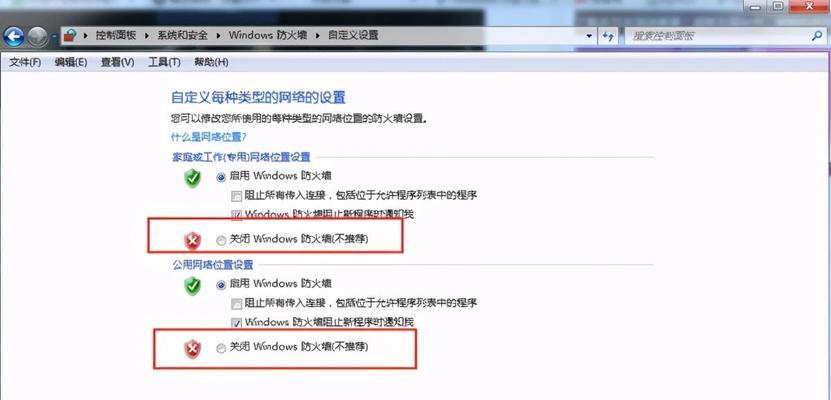Toggle firewall notification checkbox under home/work network
The height and width of the screenshot is (400, 831).
tap(236, 215)
